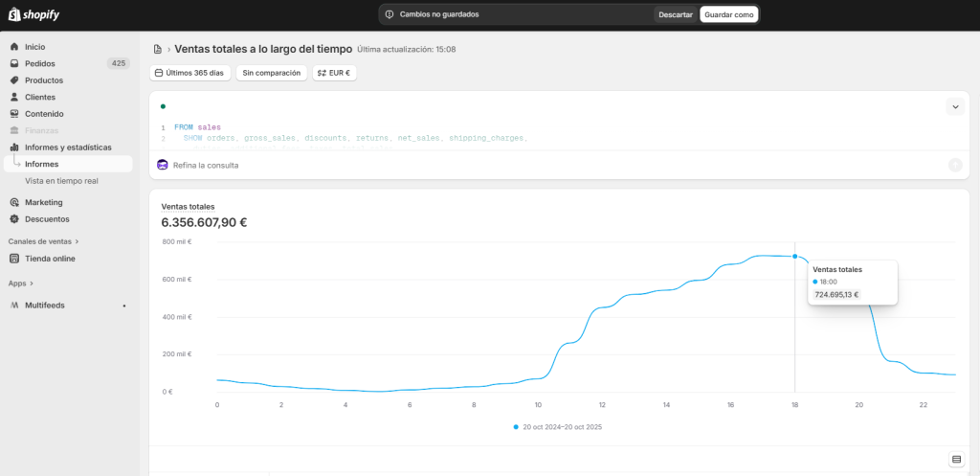Screen dimensions: 980x476
Task: Click the Tienda online store icon
Action: [14, 259]
